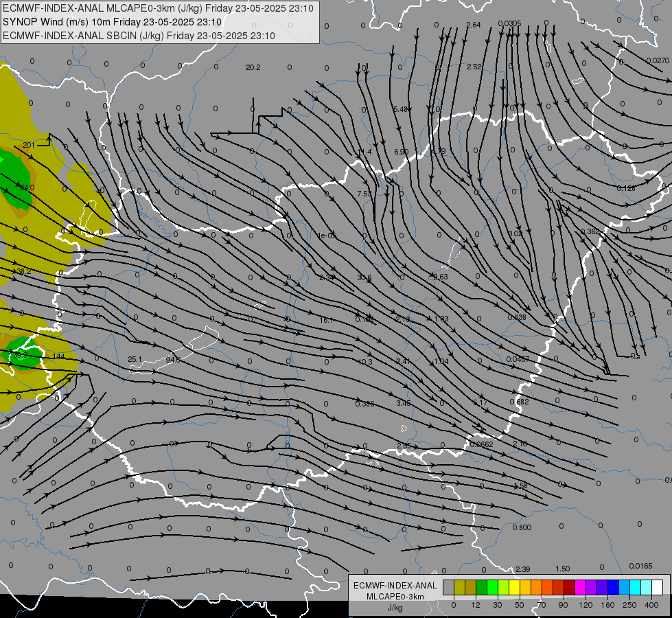Click the map value 94.6

173,359
